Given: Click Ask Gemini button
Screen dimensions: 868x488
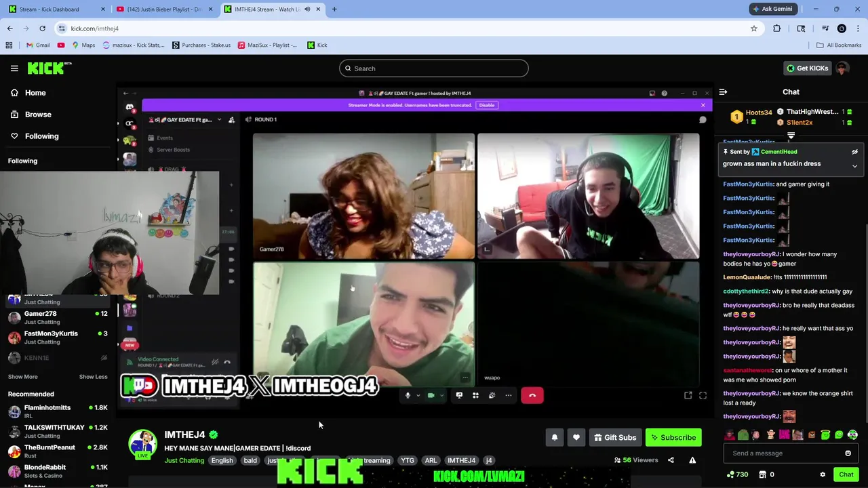Looking at the screenshot, I should (x=772, y=9).
